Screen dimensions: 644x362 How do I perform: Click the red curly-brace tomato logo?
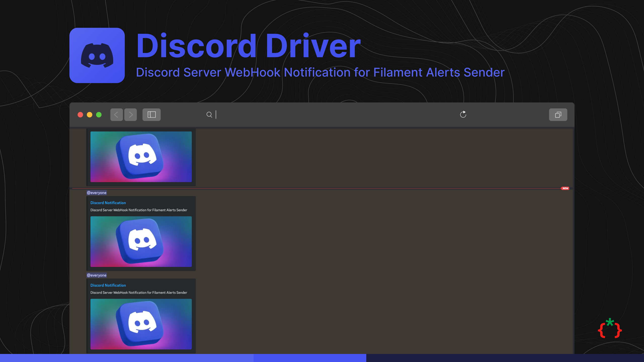coord(610,329)
